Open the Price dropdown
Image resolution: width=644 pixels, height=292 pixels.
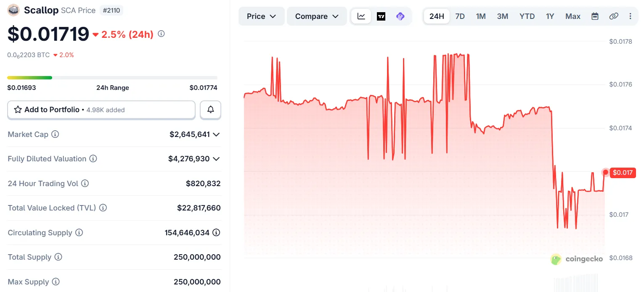pos(261,16)
